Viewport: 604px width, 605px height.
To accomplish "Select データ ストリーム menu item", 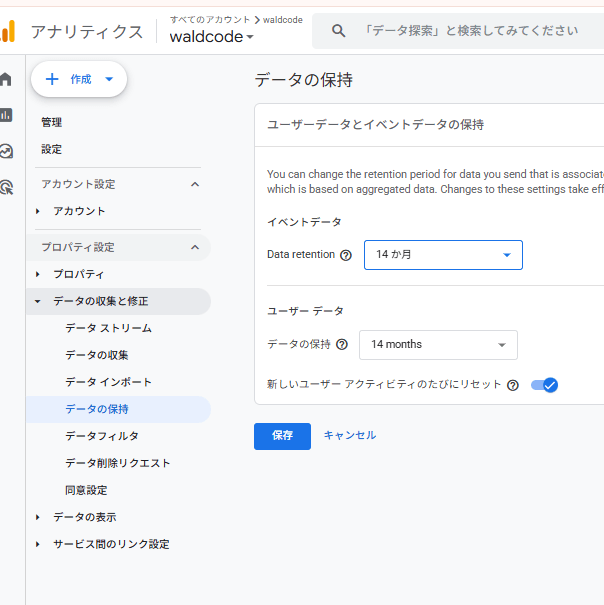I will [108, 328].
